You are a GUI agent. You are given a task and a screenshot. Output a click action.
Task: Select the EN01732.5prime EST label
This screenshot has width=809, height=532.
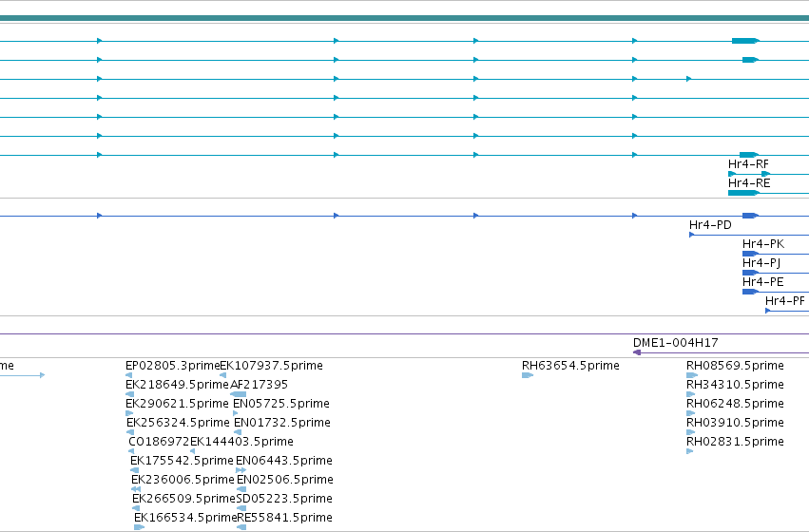282,424
